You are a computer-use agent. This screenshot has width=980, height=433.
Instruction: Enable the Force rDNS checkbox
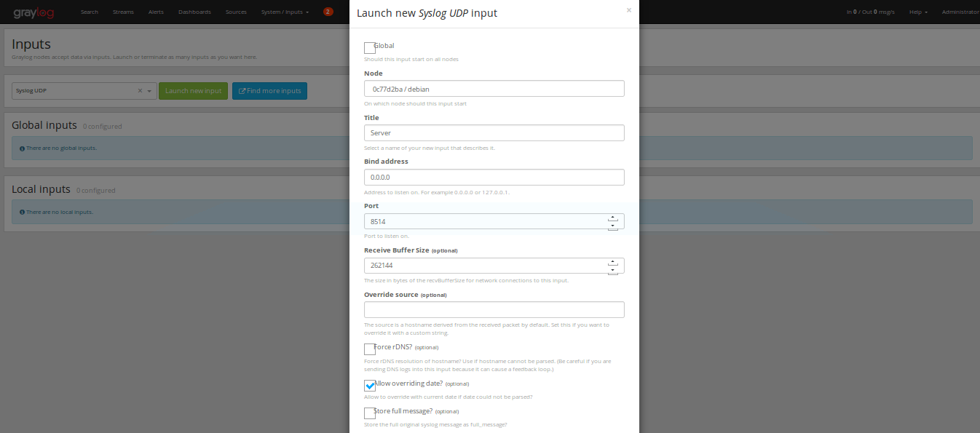369,349
